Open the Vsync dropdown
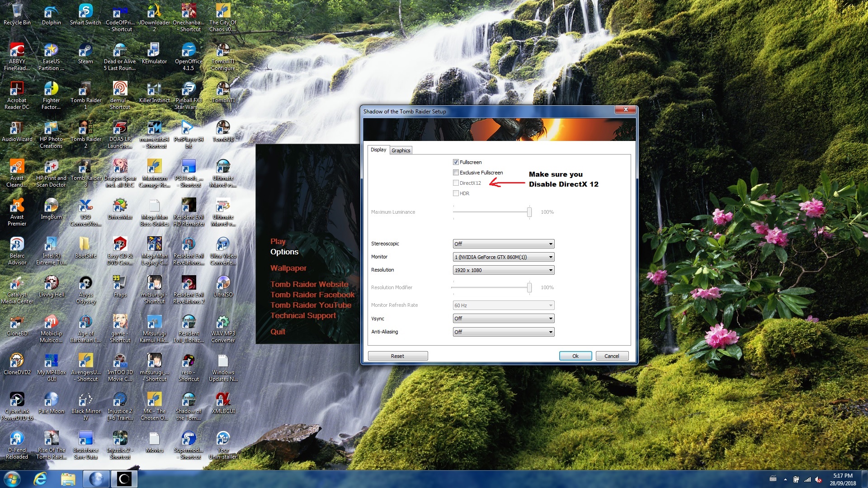Screen dimensions: 868x488 503,319
